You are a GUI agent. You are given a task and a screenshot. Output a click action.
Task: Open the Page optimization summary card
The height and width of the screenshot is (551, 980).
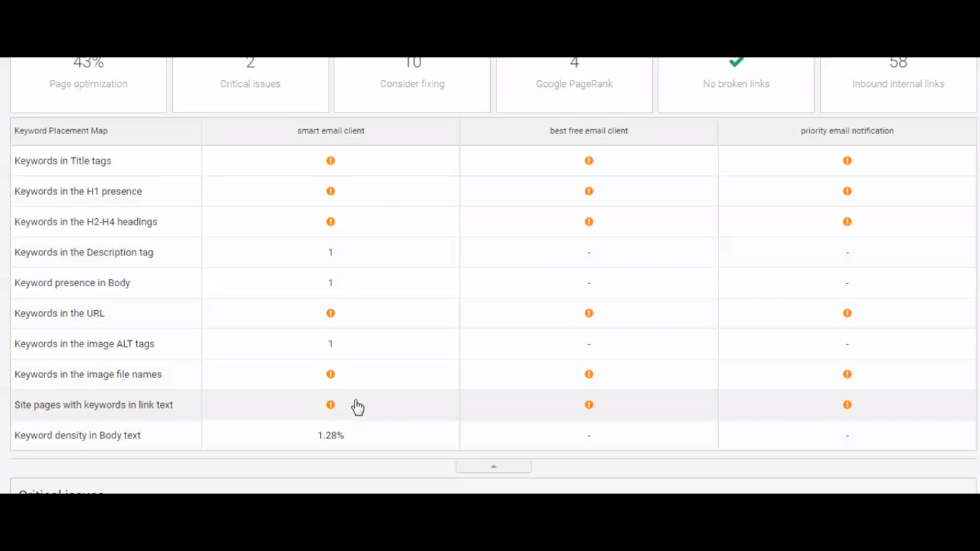pos(88,85)
